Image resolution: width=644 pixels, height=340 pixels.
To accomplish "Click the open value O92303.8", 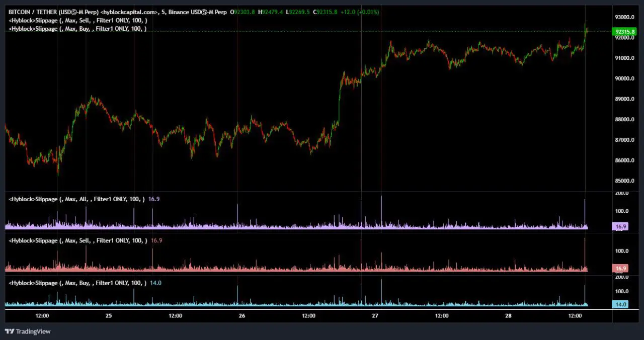I will click(243, 12).
